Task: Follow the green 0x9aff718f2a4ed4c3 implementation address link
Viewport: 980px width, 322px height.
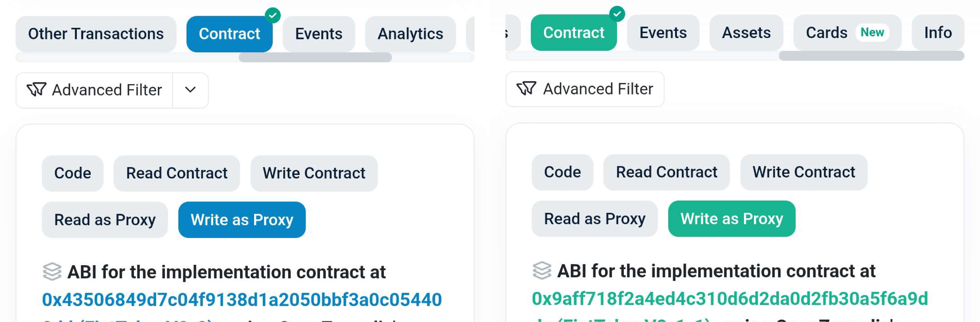Action: (729, 299)
